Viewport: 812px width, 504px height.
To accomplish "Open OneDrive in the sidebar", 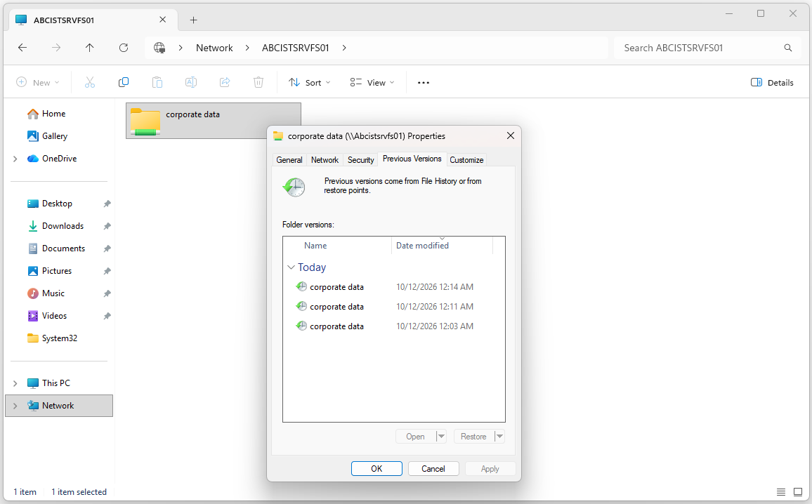I will pyautogui.click(x=59, y=159).
